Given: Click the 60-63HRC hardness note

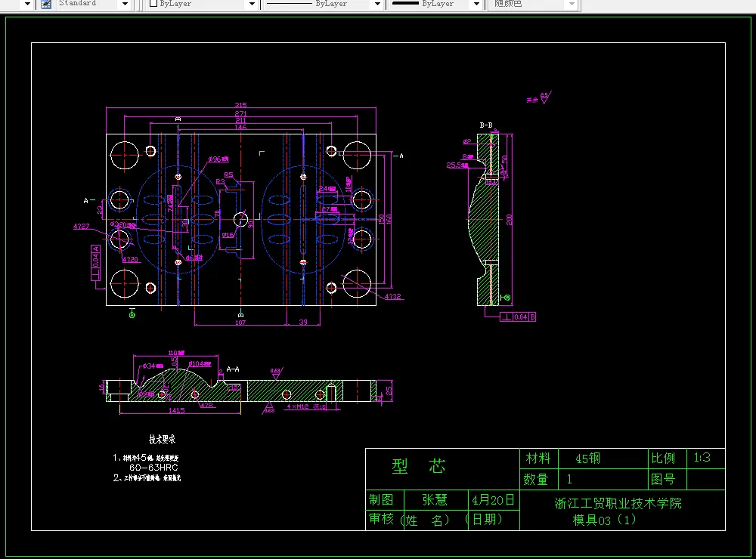Looking at the screenshot, I should click(x=153, y=468).
